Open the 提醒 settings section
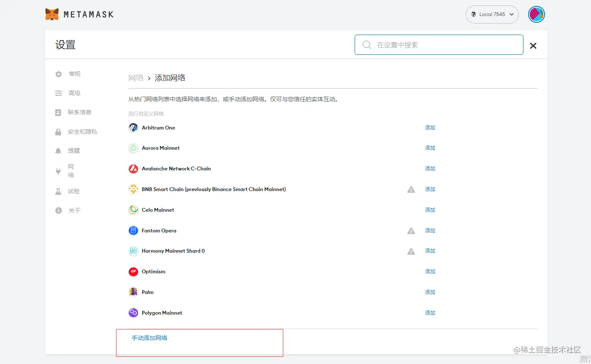The height and width of the screenshot is (364, 591). pyautogui.click(x=74, y=151)
